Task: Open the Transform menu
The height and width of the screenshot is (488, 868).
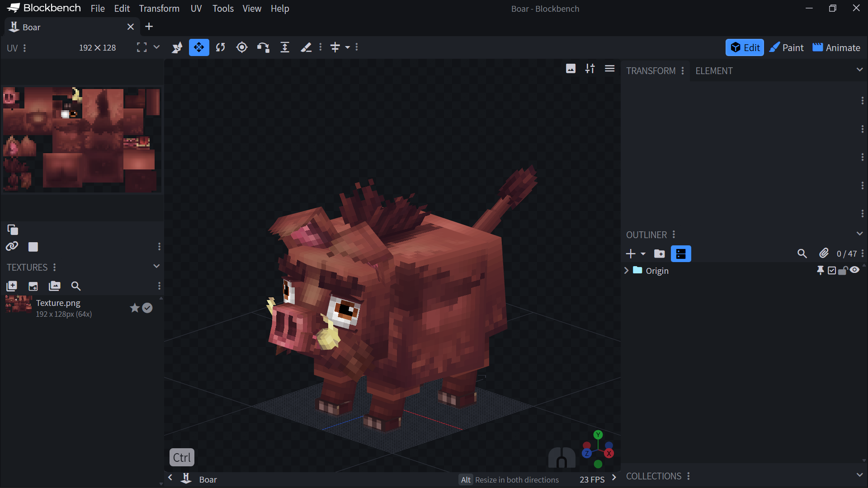Action: pyautogui.click(x=159, y=9)
